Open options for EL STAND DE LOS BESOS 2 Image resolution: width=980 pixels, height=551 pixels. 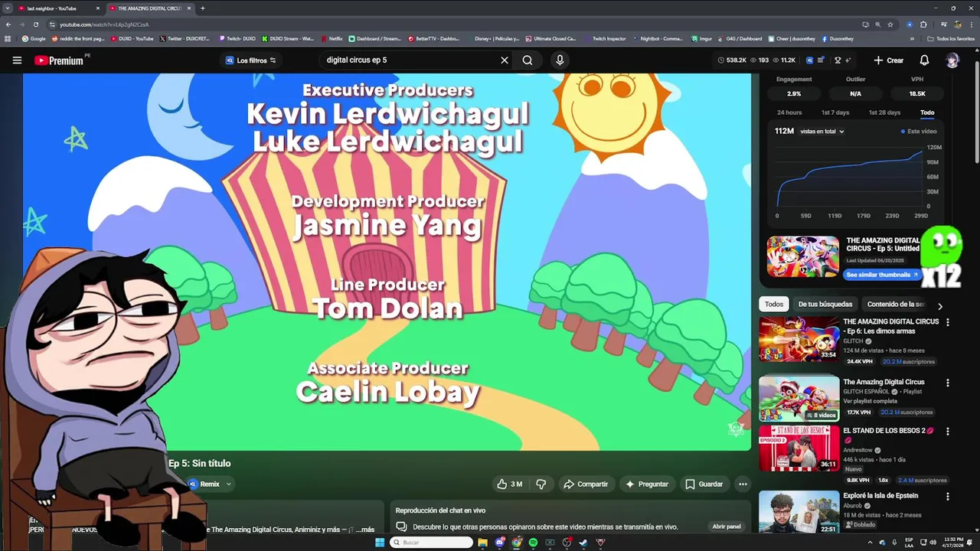click(948, 432)
